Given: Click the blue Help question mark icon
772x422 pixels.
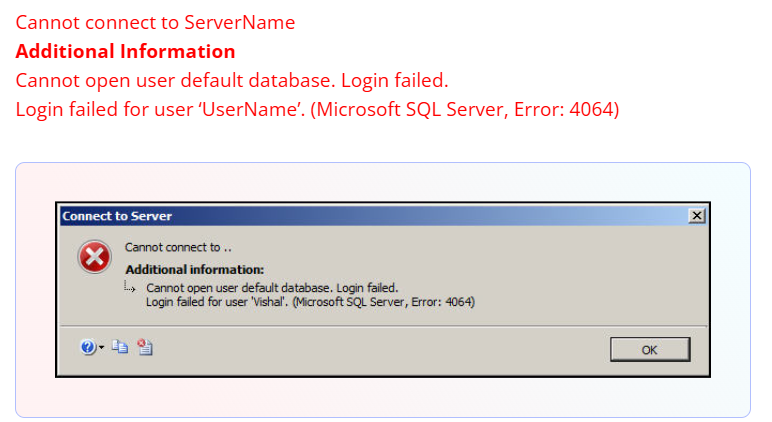Looking at the screenshot, I should coord(88,347).
